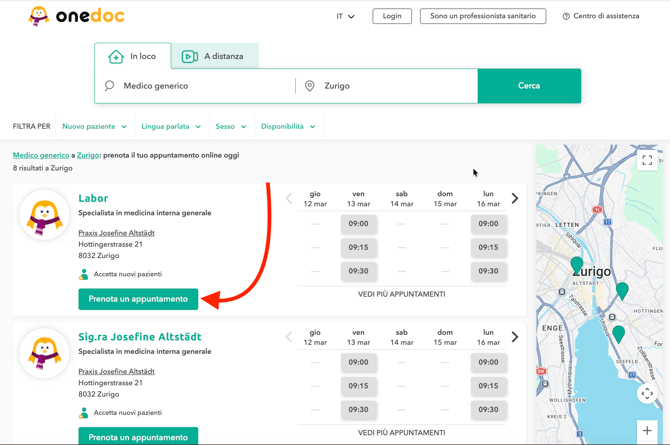
Task: Click the Medico generico search field
Action: click(x=200, y=86)
